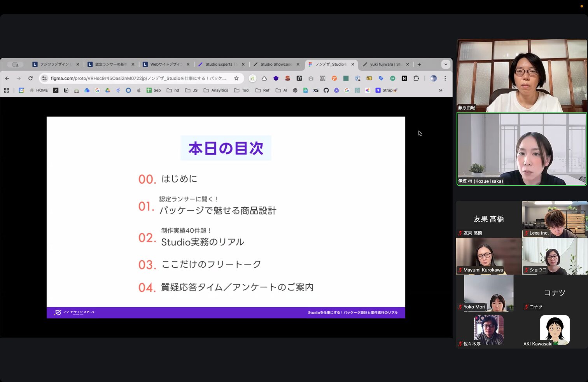
Task: Expand the tab search dropdown arrow
Action: (x=446, y=64)
